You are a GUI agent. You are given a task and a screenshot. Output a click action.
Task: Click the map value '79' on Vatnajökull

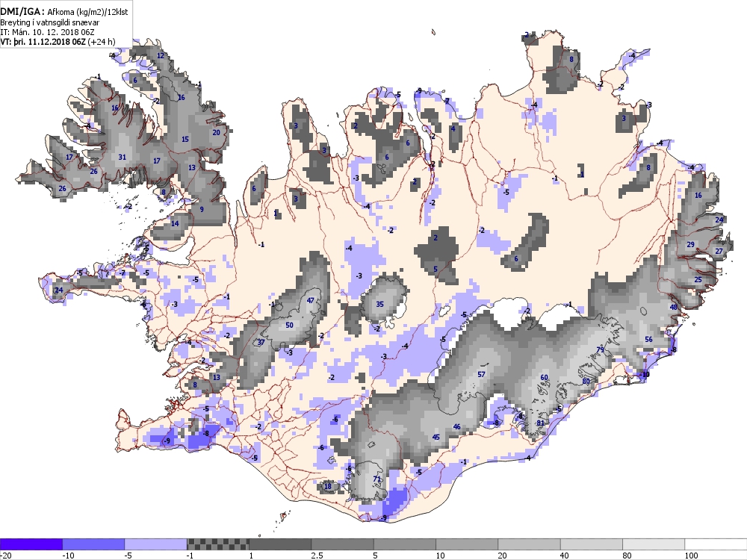point(601,350)
